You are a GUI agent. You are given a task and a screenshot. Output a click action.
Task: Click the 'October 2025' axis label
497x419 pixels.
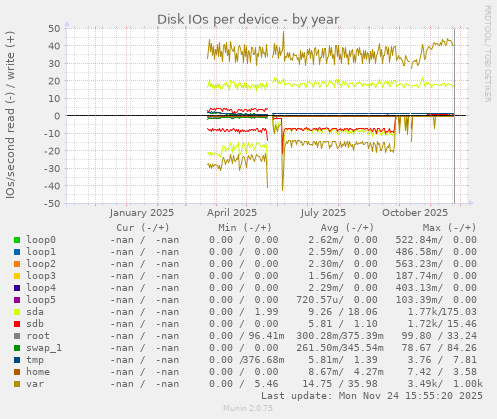(x=415, y=213)
